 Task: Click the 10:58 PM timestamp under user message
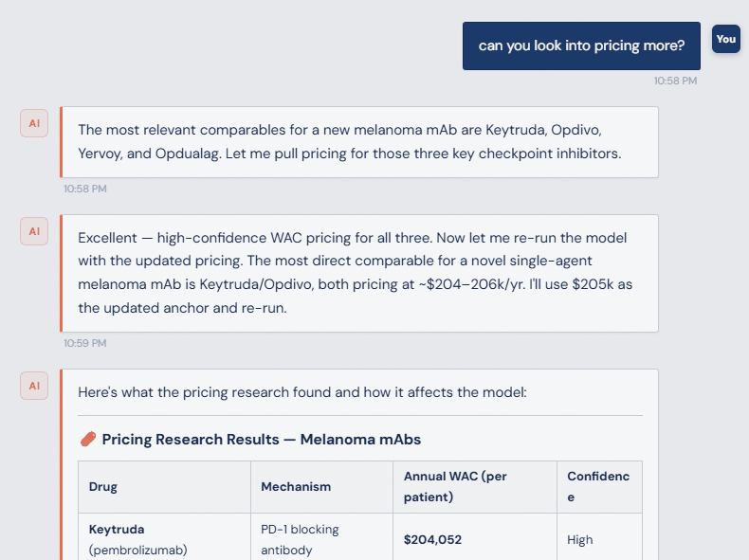coord(675,81)
